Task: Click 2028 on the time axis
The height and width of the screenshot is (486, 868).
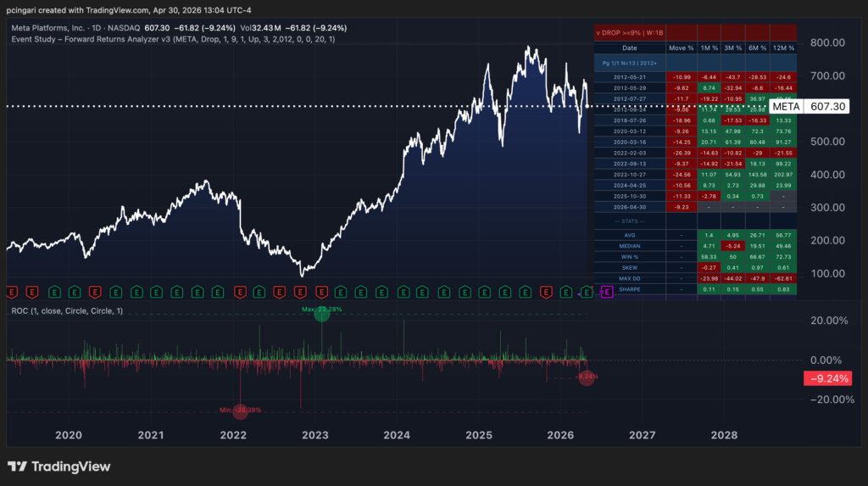Action: (x=724, y=435)
